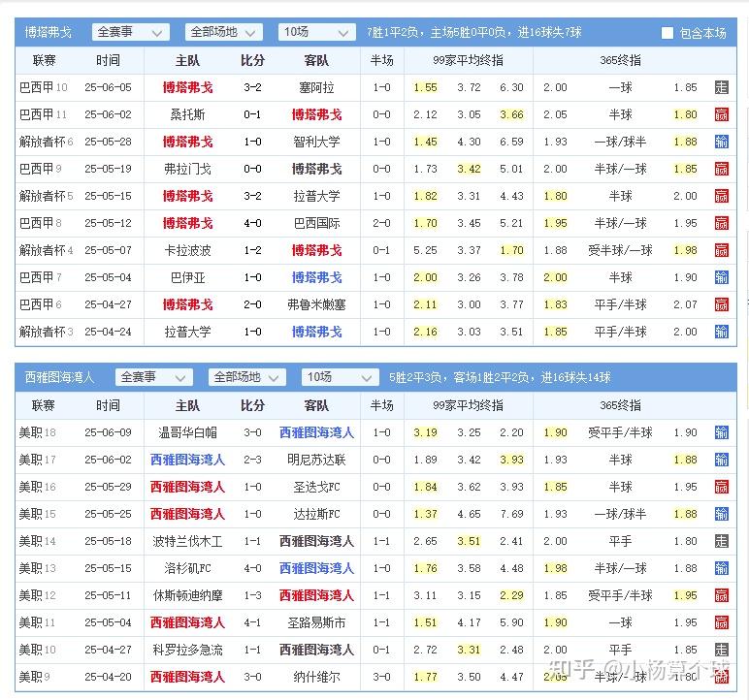Click the 赢 result icon for 弗拉门戈 row
This screenshot has height=700, width=749.
[x=721, y=169]
